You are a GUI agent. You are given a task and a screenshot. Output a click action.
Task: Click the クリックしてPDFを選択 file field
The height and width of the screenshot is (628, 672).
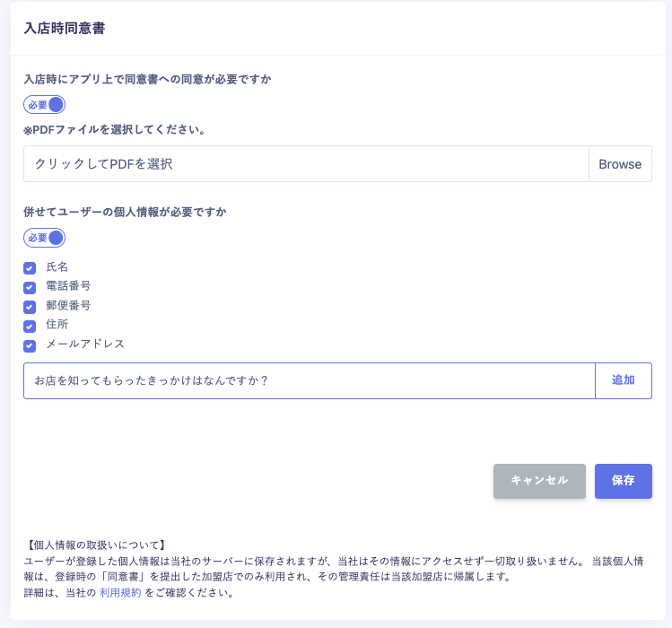[305, 164]
